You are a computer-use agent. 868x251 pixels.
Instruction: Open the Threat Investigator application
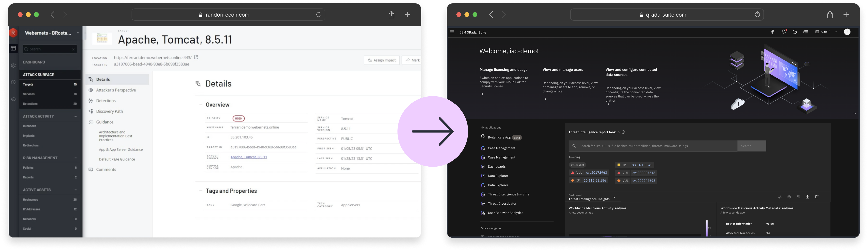(502, 204)
